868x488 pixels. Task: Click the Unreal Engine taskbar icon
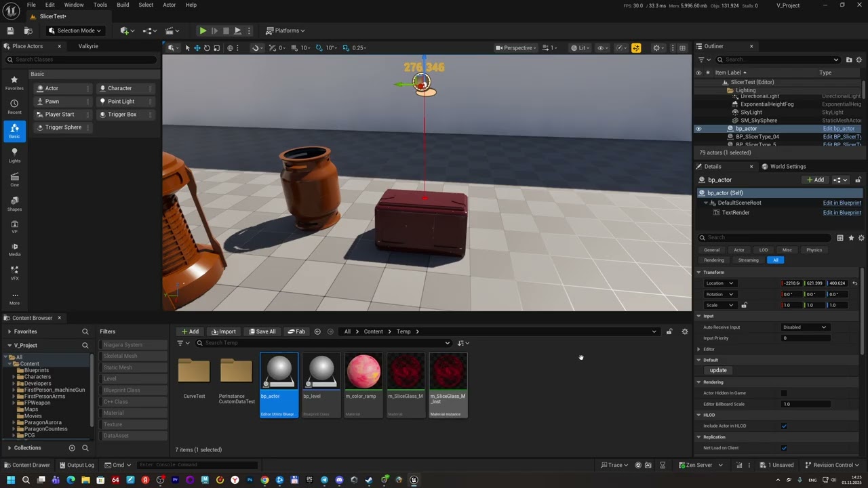[414, 480]
